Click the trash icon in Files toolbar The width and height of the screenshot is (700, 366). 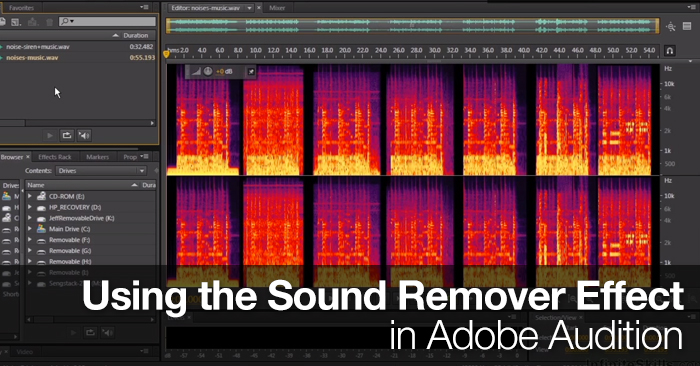point(49,21)
